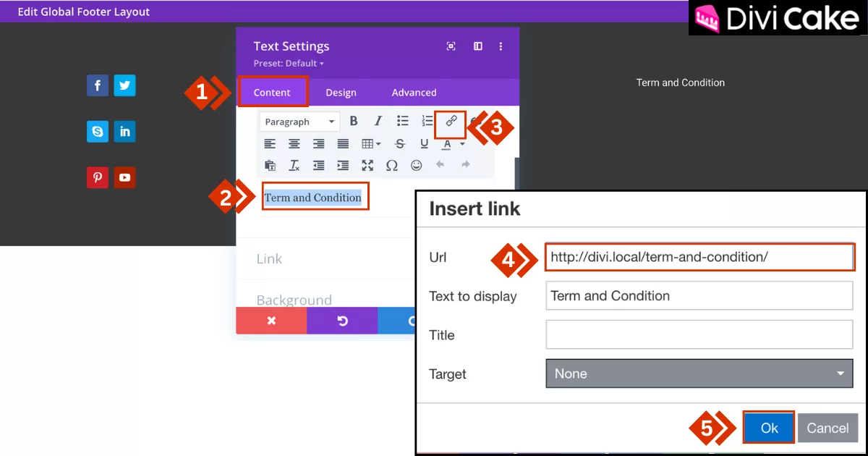The image size is (868, 456).
Task: Open the Target dropdown in Insert link
Action: 699,373
